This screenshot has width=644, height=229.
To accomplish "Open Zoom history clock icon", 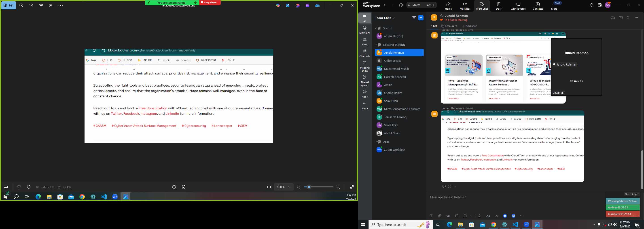I will click(401, 5).
